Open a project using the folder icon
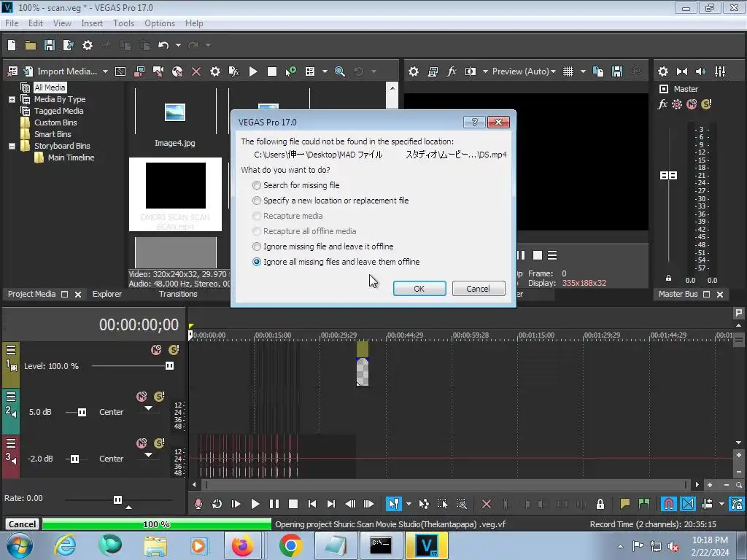Screen dimensions: 747x560 31,45
